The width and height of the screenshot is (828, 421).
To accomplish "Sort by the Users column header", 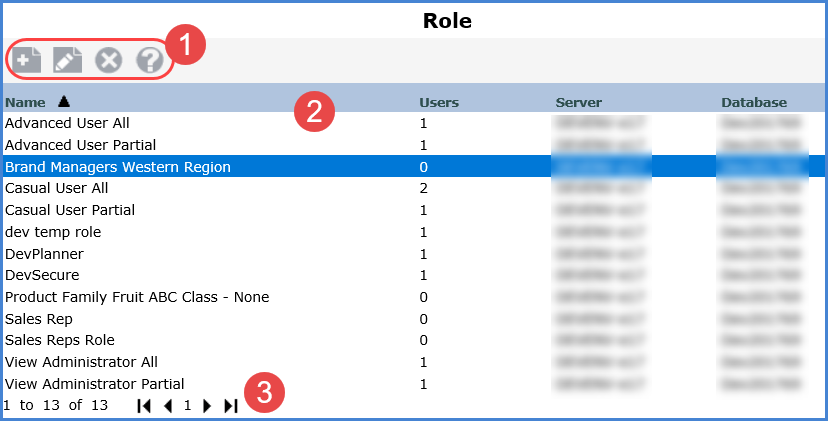I will pos(438,101).
